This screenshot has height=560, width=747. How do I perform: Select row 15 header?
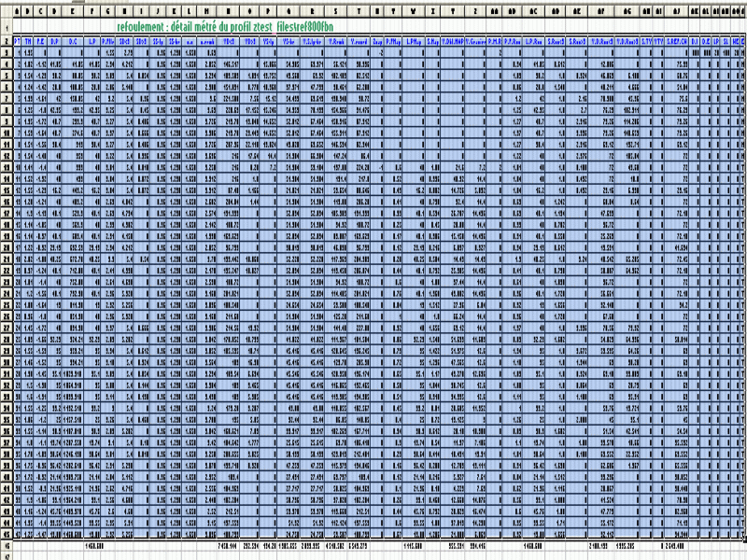[7, 189]
